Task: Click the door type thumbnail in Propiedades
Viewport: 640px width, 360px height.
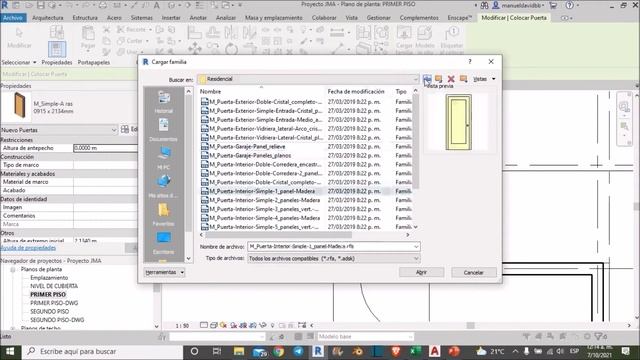Action: [x=19, y=105]
